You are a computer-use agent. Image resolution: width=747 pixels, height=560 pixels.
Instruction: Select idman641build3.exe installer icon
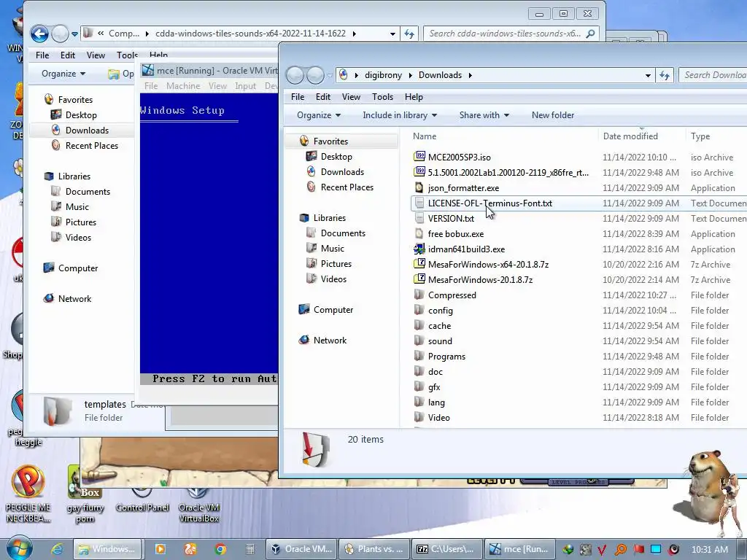pyautogui.click(x=419, y=249)
